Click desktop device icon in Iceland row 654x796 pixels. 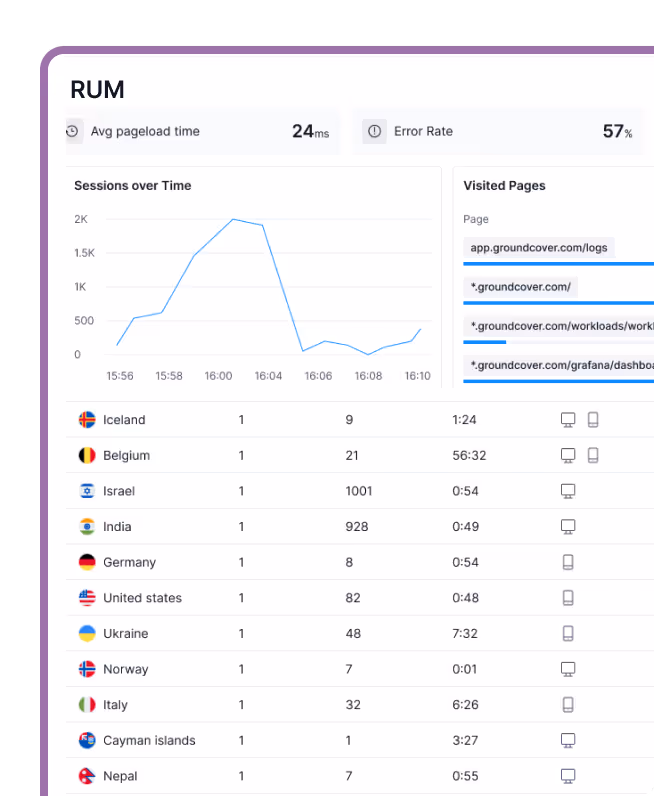click(x=568, y=420)
